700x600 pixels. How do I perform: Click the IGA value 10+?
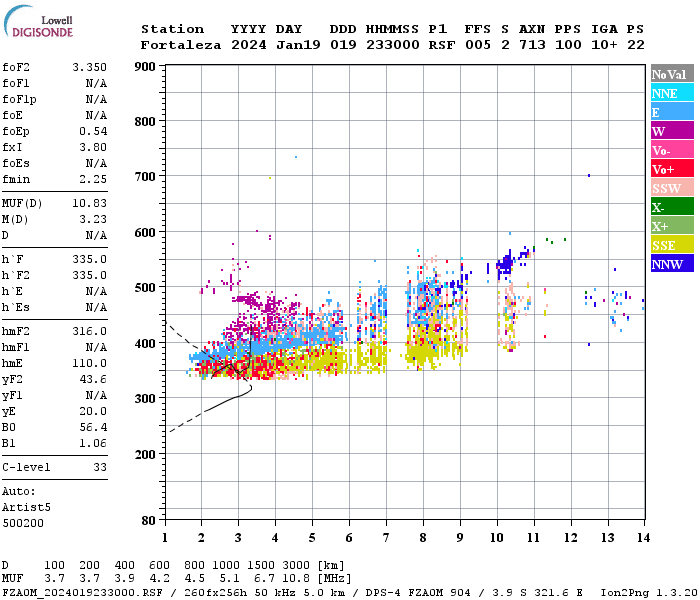coord(604,45)
